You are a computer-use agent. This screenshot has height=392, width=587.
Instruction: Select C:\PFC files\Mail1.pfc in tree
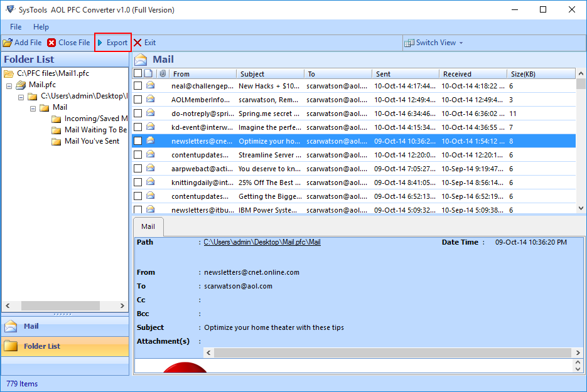(x=53, y=73)
